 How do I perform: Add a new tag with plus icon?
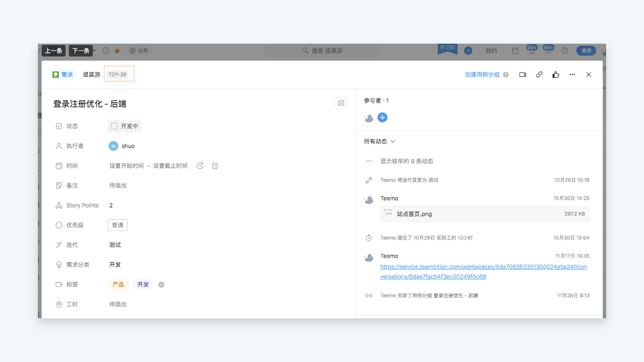[161, 285]
